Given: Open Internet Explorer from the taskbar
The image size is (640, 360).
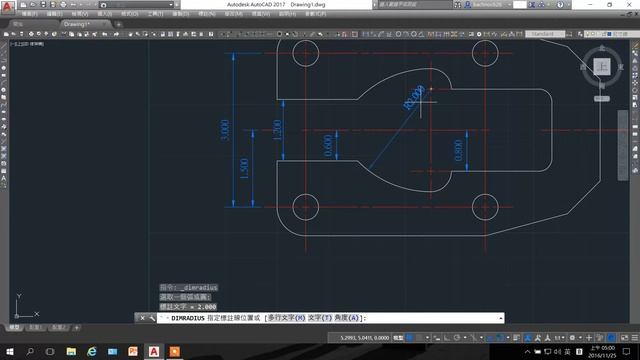Looking at the screenshot, I should [92, 352].
